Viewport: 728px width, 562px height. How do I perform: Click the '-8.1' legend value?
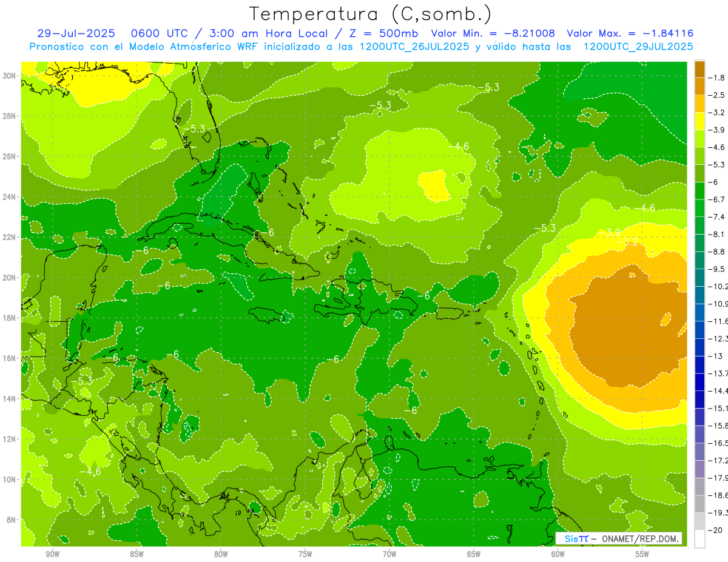[716, 234]
